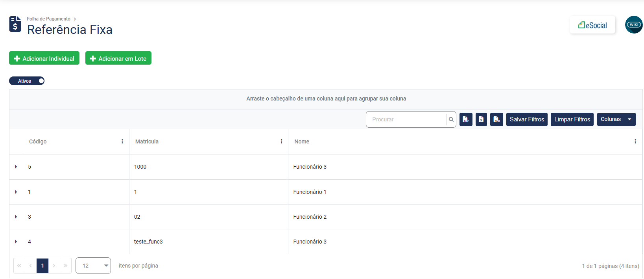Toggle the Ativos switch
Viewport: 644px width, 279px height.
point(27,81)
